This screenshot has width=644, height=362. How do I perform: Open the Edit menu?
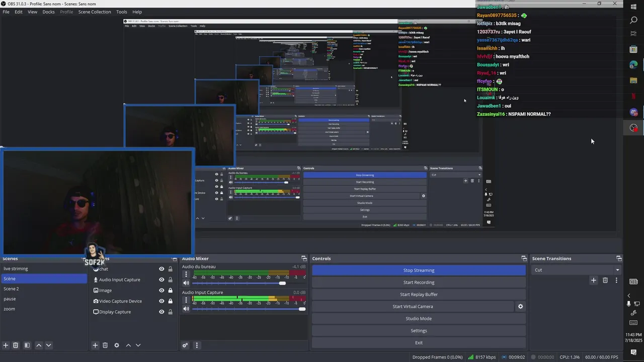click(x=19, y=12)
